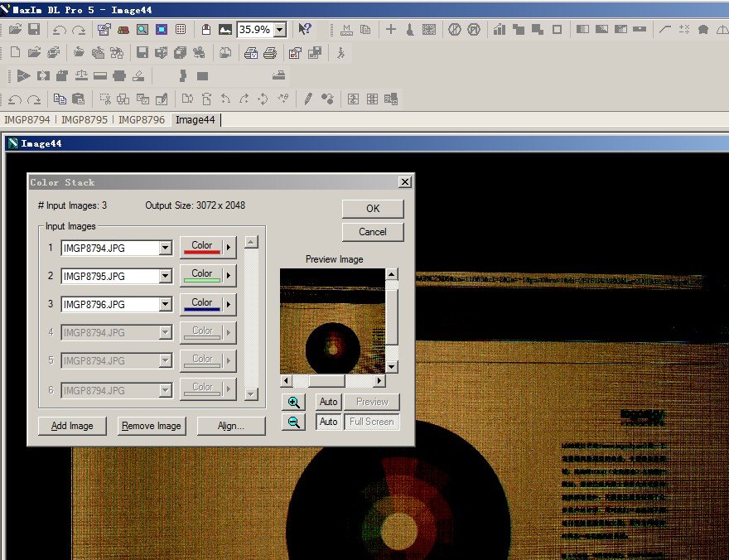The image size is (729, 560).
Task: Cancel the Color Stack dialog
Action: [x=373, y=232]
